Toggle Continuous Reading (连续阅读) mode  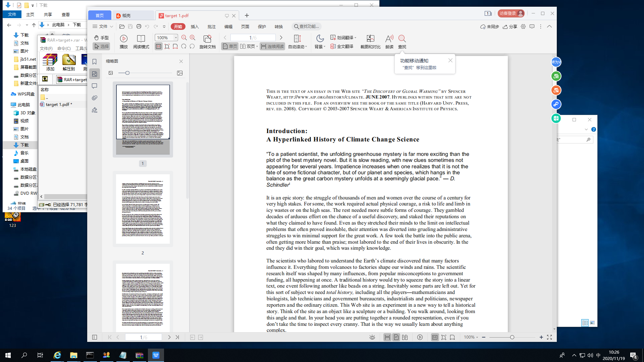(272, 47)
